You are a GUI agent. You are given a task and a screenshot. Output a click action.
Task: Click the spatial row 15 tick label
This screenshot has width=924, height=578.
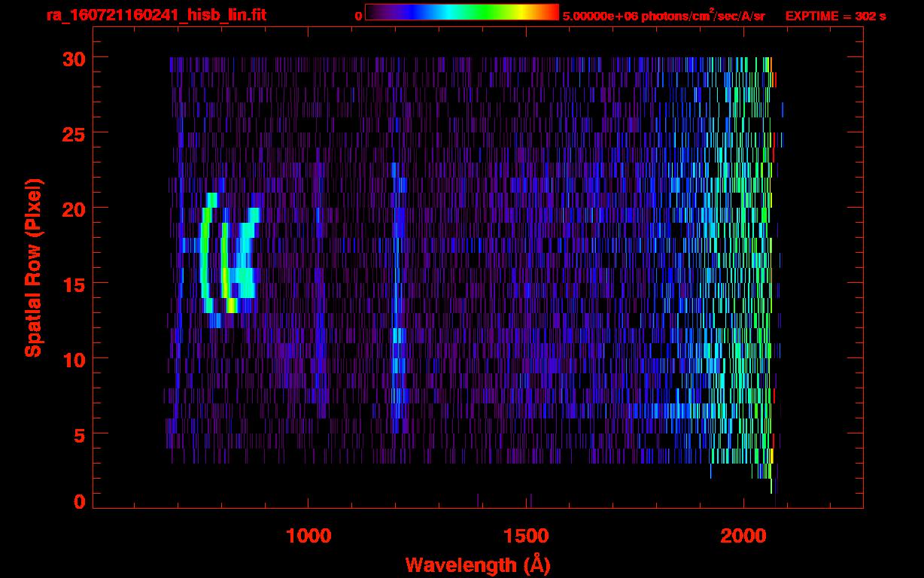point(72,283)
